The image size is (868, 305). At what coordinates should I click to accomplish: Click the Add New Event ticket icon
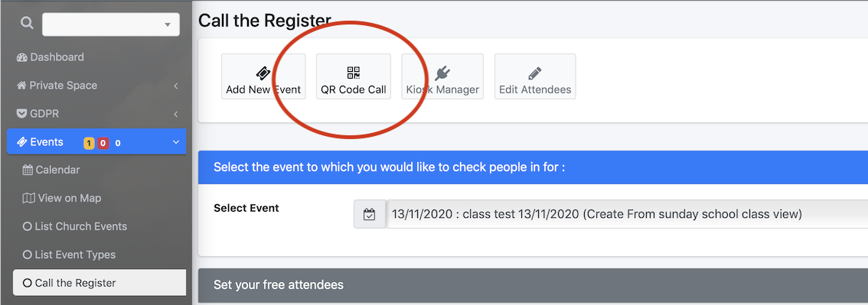point(263,73)
